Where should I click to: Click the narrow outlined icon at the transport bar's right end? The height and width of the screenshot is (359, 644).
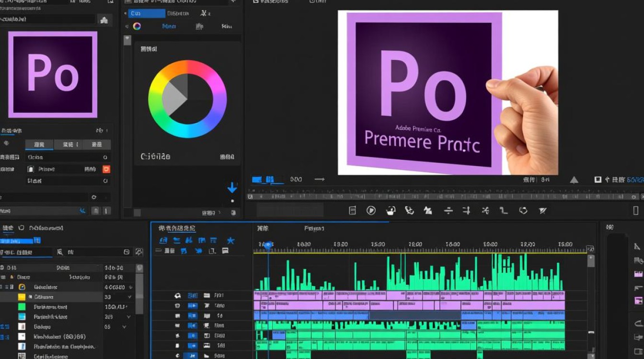point(636,211)
